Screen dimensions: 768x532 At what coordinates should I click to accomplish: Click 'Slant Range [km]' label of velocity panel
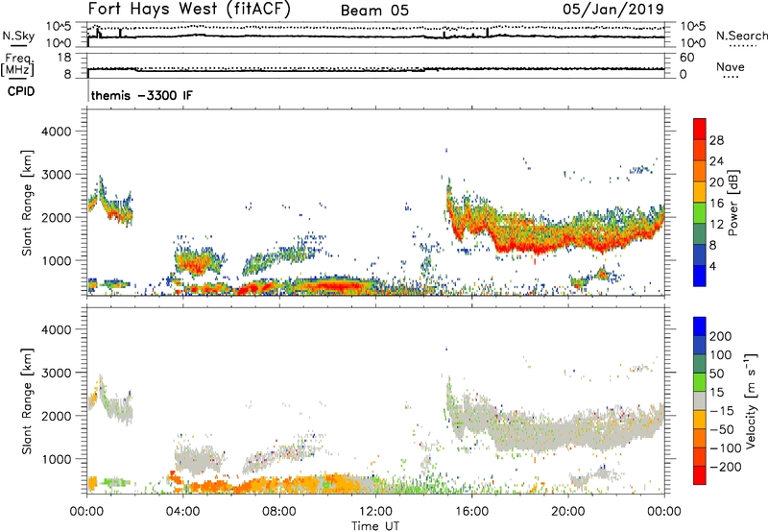pyautogui.click(x=27, y=400)
